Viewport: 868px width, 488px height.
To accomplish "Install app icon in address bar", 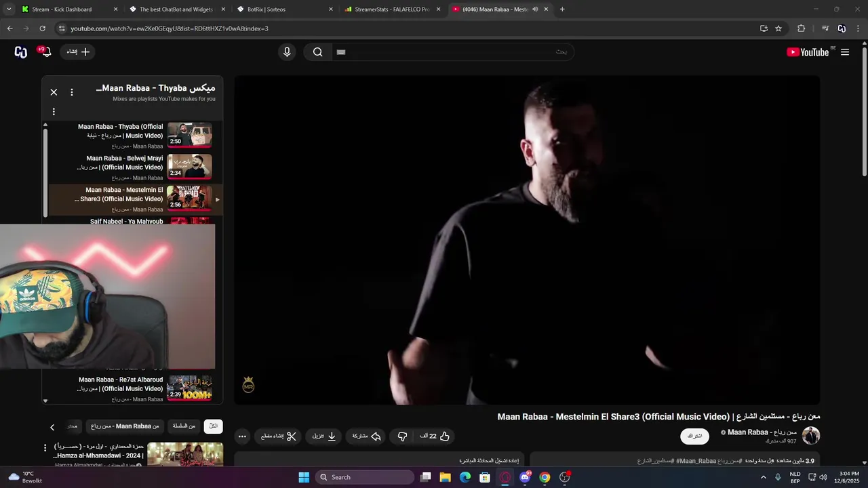I will [764, 28].
